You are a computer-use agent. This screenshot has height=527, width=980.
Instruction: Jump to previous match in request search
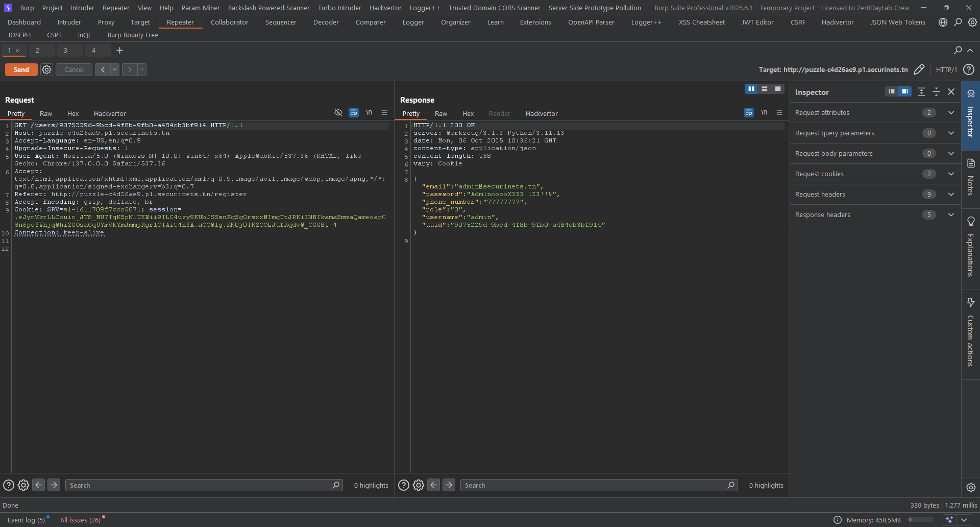coord(39,485)
